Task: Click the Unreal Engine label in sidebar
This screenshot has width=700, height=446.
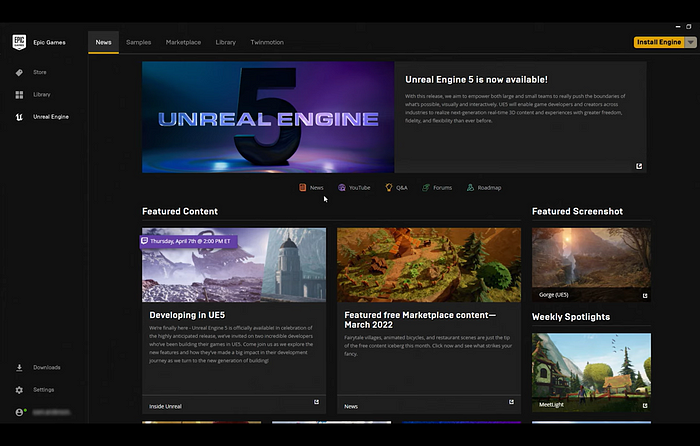Action: pos(51,117)
